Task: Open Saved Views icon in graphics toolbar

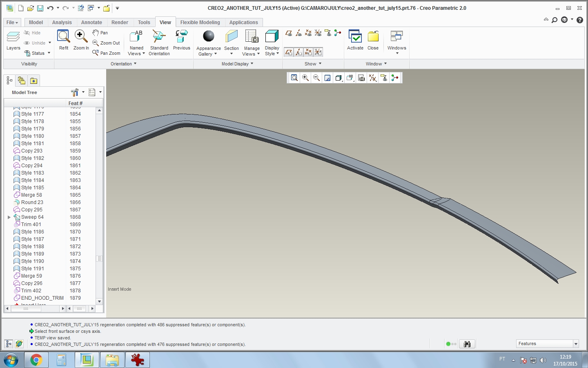Action: pos(350,78)
